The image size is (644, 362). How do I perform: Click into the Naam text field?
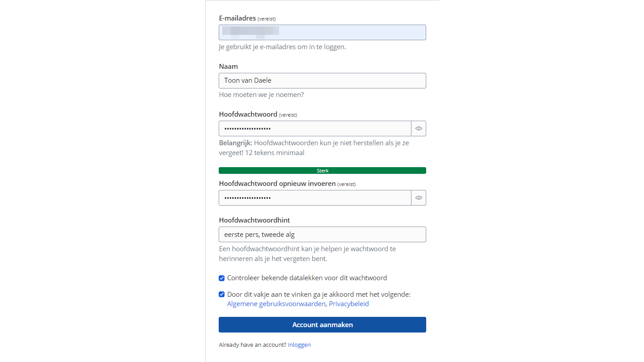point(322,81)
